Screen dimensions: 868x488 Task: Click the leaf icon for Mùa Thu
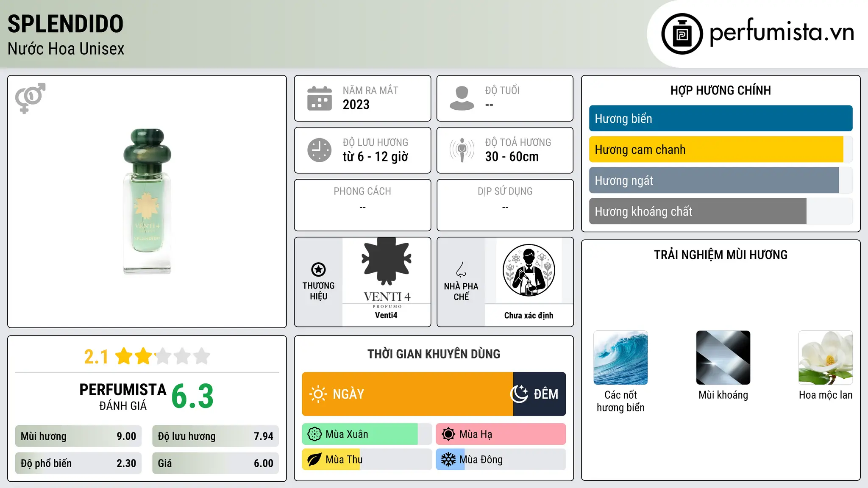pyautogui.click(x=314, y=460)
